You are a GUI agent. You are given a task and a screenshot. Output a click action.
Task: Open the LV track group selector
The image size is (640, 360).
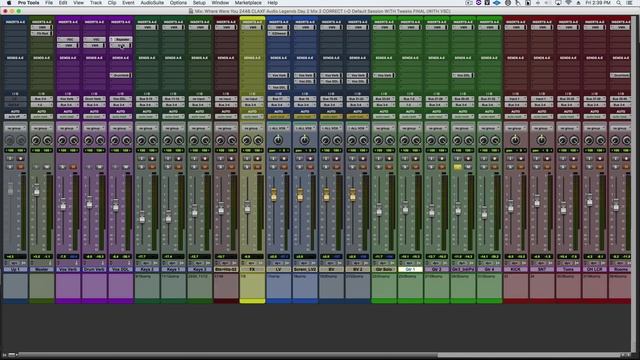(x=278, y=128)
